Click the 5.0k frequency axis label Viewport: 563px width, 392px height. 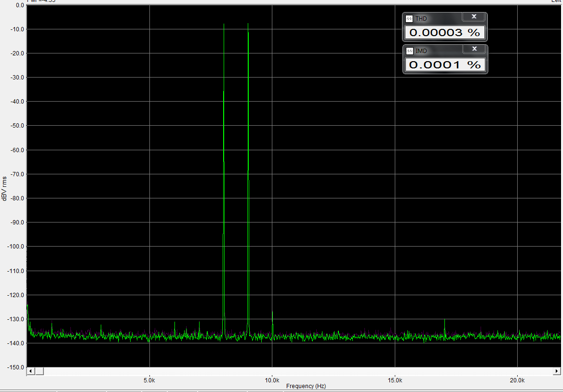[149, 380]
